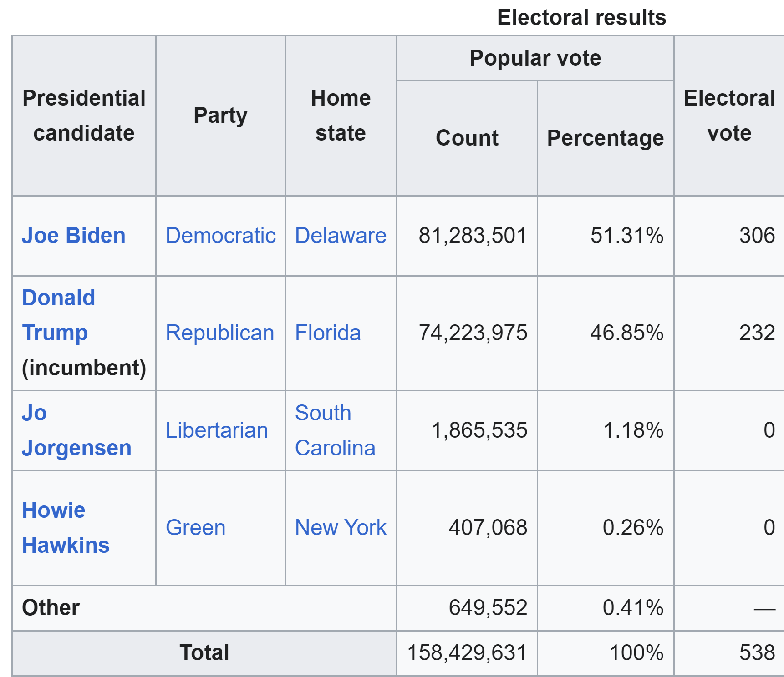Open the South Carolina link

tap(335, 430)
